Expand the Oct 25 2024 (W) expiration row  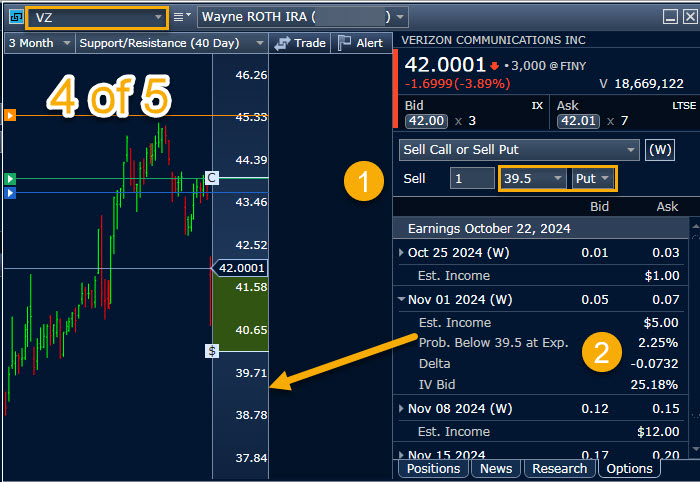402,253
